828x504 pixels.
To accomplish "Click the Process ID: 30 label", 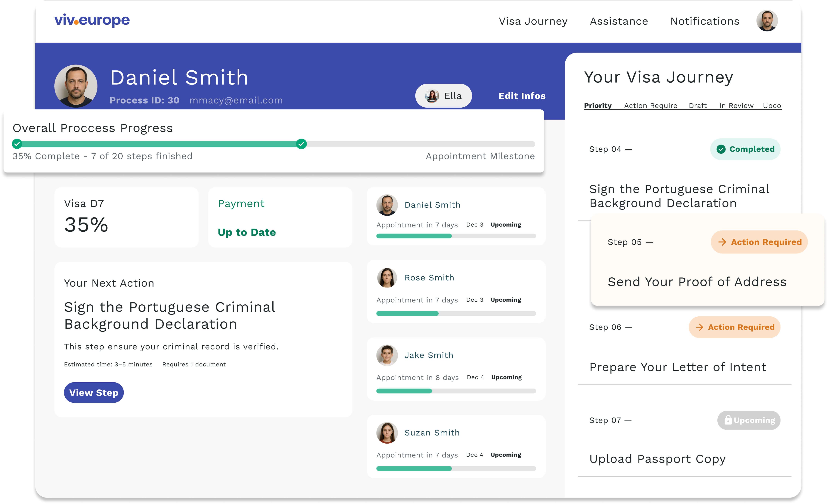I will coord(144,100).
